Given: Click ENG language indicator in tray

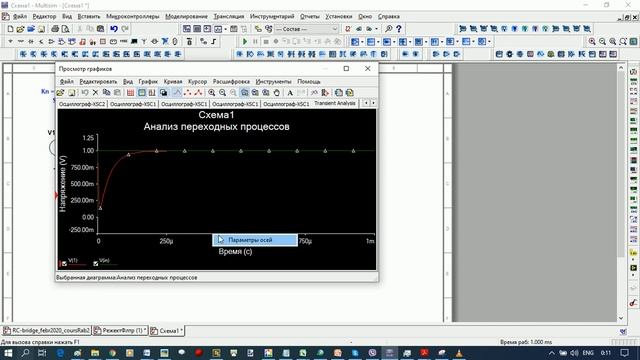Looking at the screenshot, I should [x=588, y=353].
